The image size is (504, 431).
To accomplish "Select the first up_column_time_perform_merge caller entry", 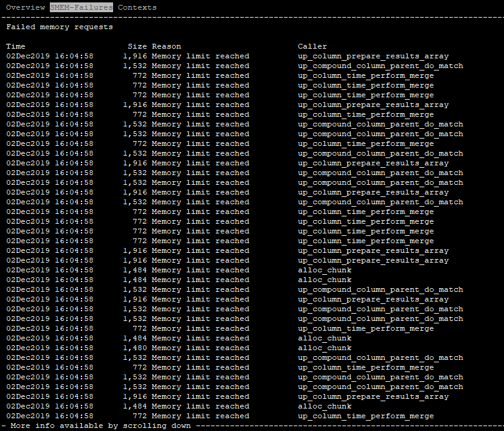I will (366, 75).
